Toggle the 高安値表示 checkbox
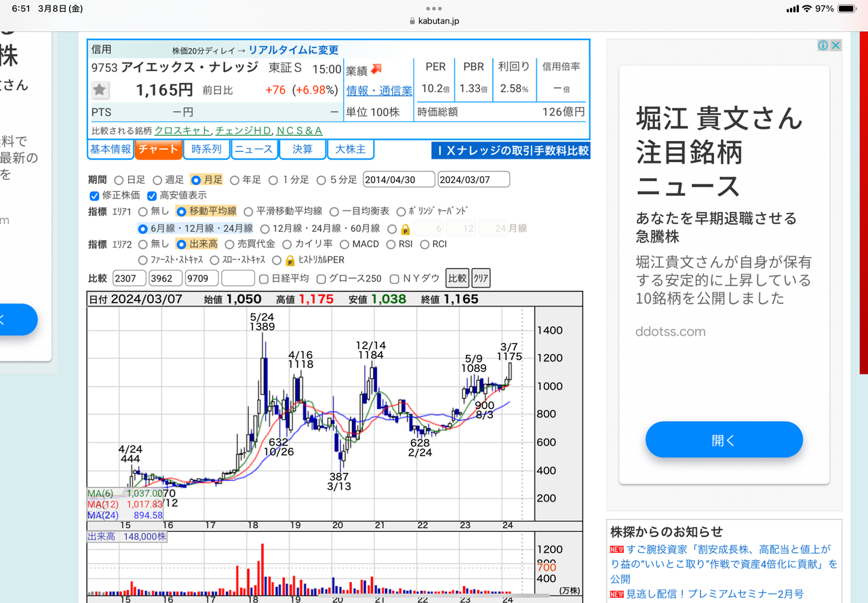 pos(152,196)
